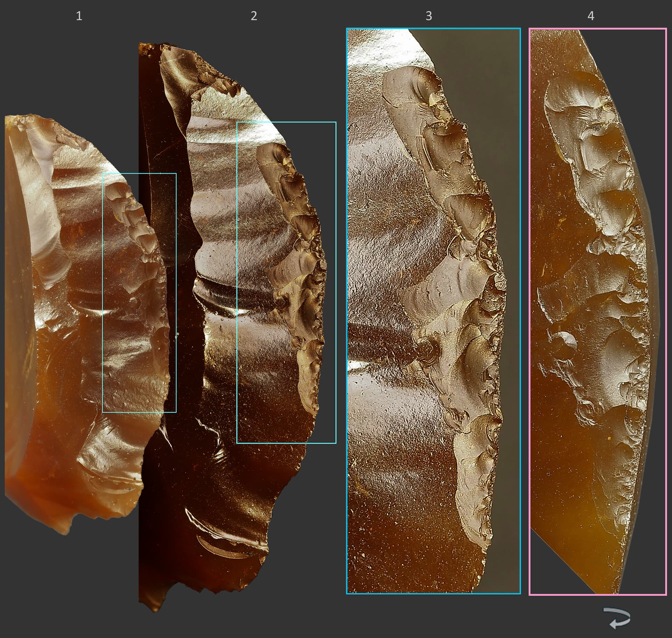Select the number 3 label
The image size is (672, 638).
(429, 16)
